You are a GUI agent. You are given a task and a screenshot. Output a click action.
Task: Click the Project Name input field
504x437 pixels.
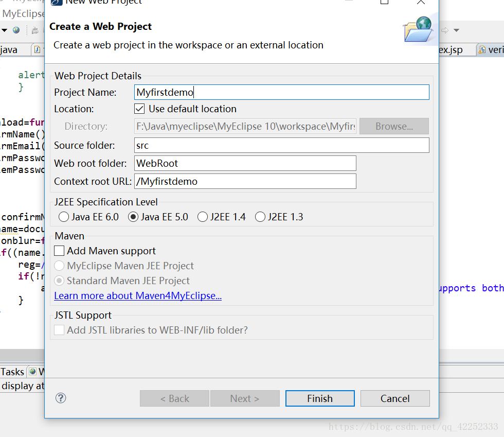(x=282, y=92)
